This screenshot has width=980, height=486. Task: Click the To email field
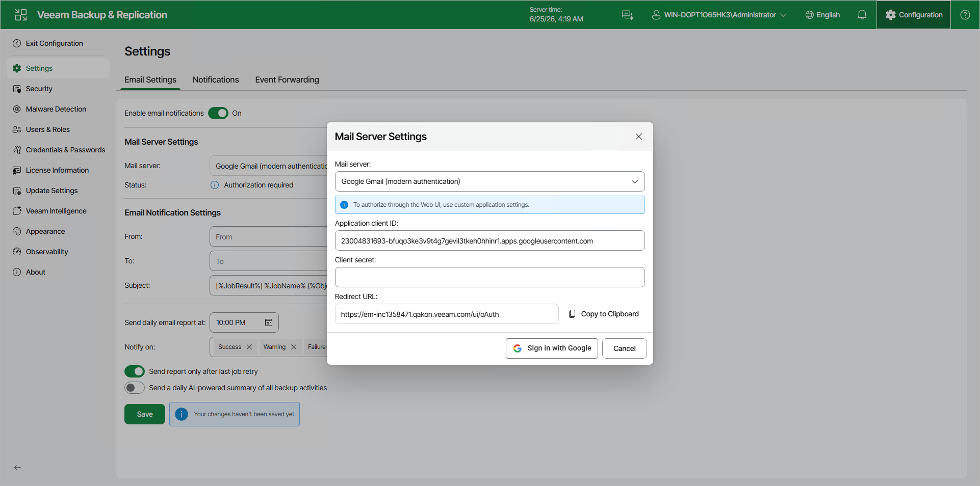268,261
